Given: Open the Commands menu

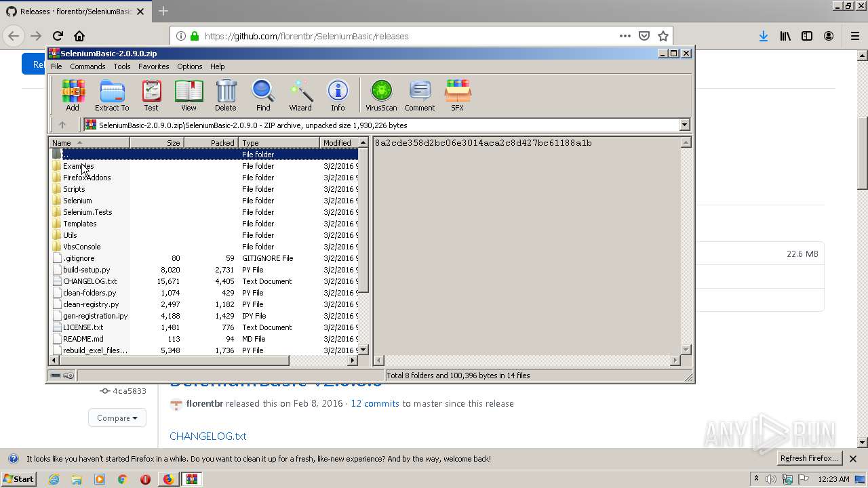Looking at the screenshot, I should click(87, 66).
